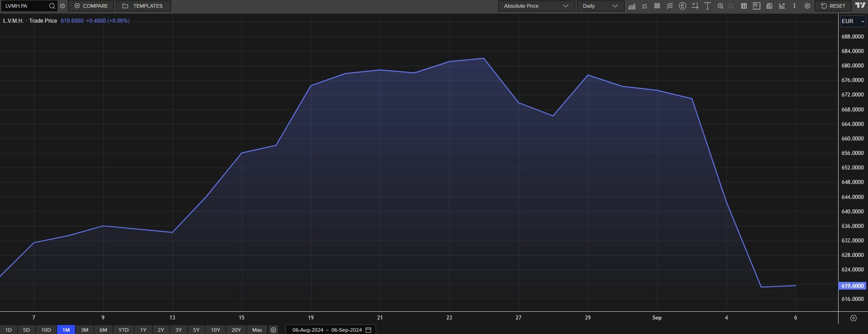Open the data table grid icon
868x334 pixels.
click(744, 6)
